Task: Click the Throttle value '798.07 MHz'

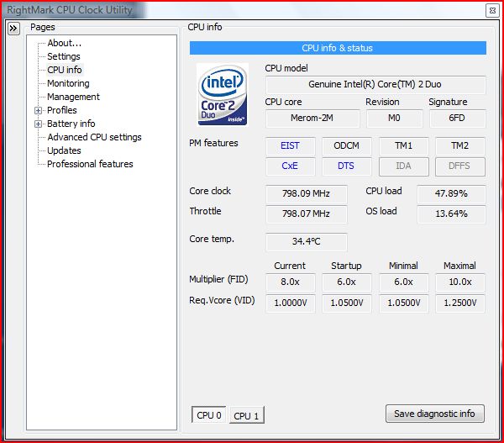Action: (x=307, y=214)
